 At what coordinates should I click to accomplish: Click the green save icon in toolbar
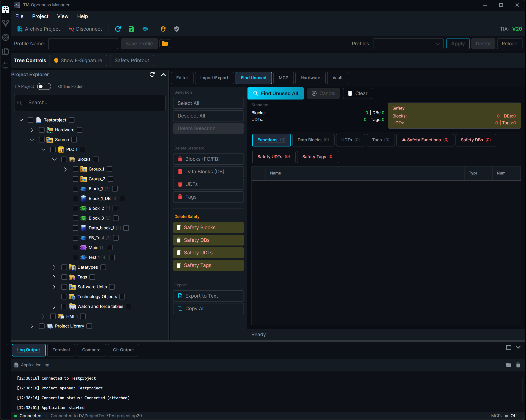pyautogui.click(x=131, y=29)
